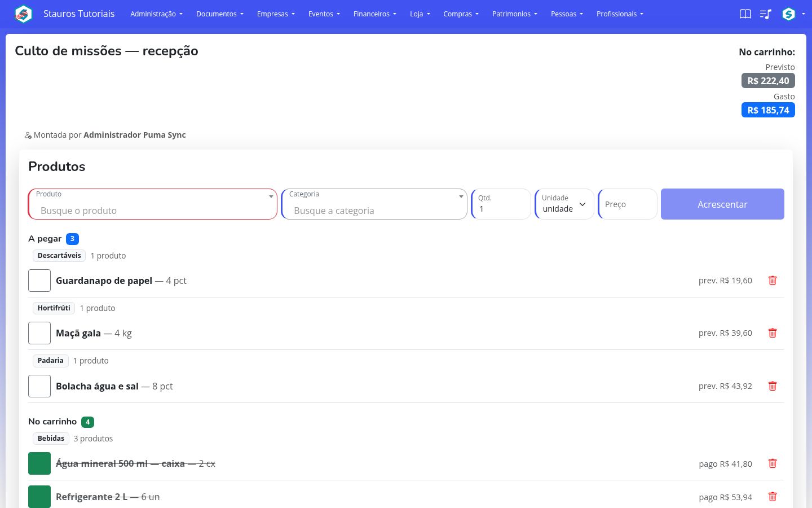Go to Stauros Tutoriais home link
This screenshot has height=508, width=812.
click(79, 14)
